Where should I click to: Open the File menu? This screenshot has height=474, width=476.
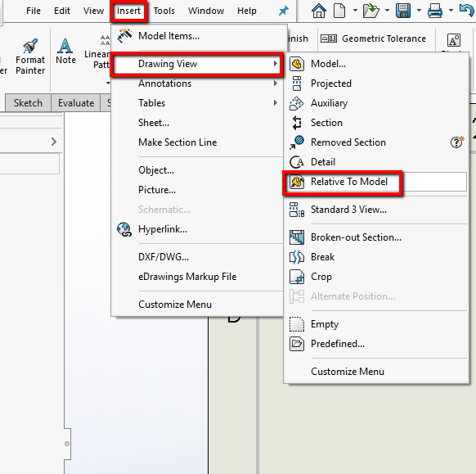pos(33,11)
